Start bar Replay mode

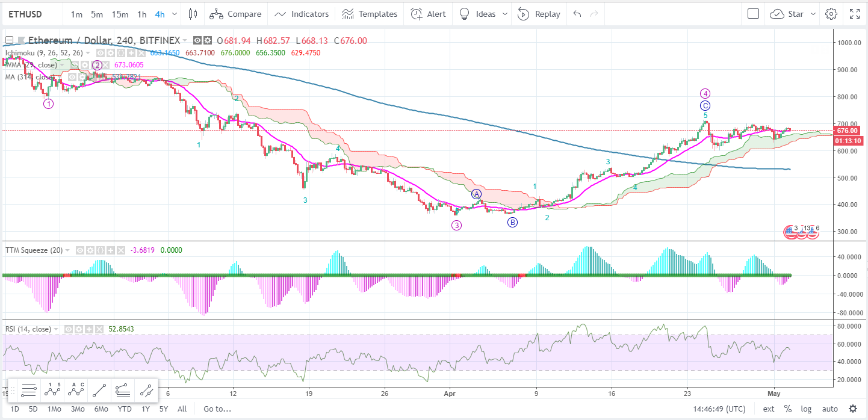tap(539, 14)
